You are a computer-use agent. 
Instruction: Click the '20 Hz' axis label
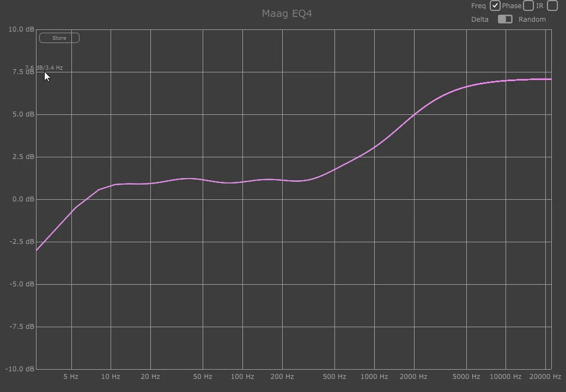click(150, 377)
